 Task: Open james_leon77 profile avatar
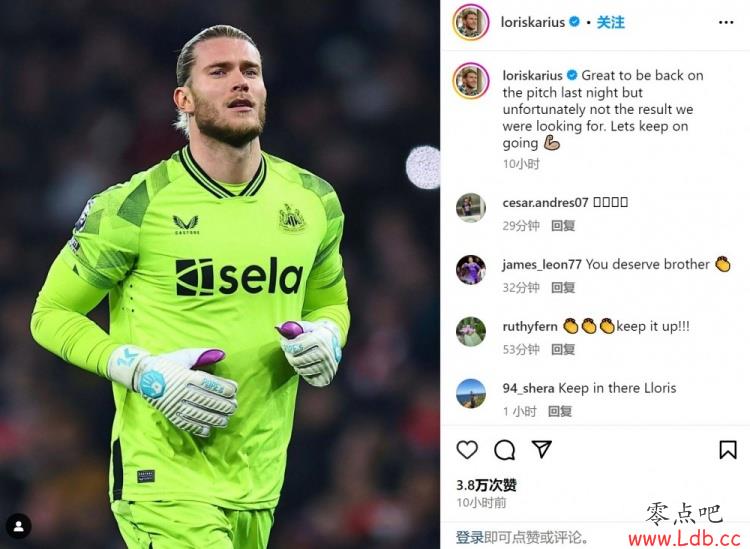(x=471, y=270)
